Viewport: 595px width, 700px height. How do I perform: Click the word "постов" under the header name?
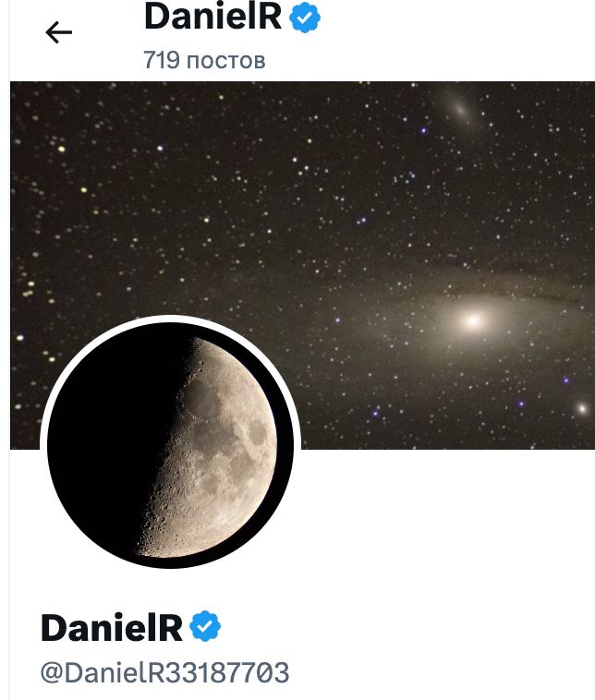click(x=226, y=61)
